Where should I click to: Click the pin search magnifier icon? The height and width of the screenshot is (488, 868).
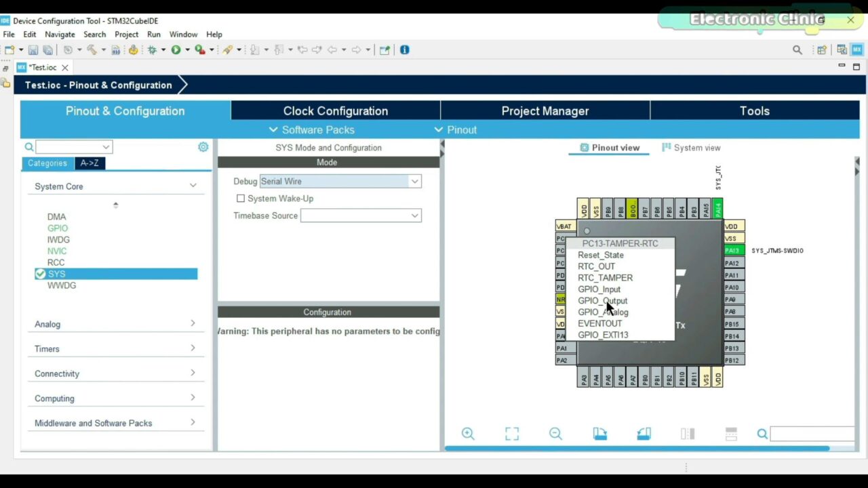point(762,434)
